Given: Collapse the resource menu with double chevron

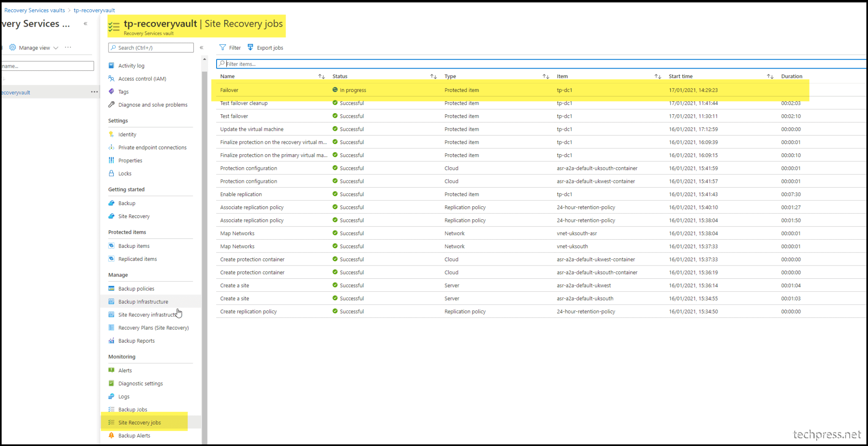Looking at the screenshot, I should [202, 47].
